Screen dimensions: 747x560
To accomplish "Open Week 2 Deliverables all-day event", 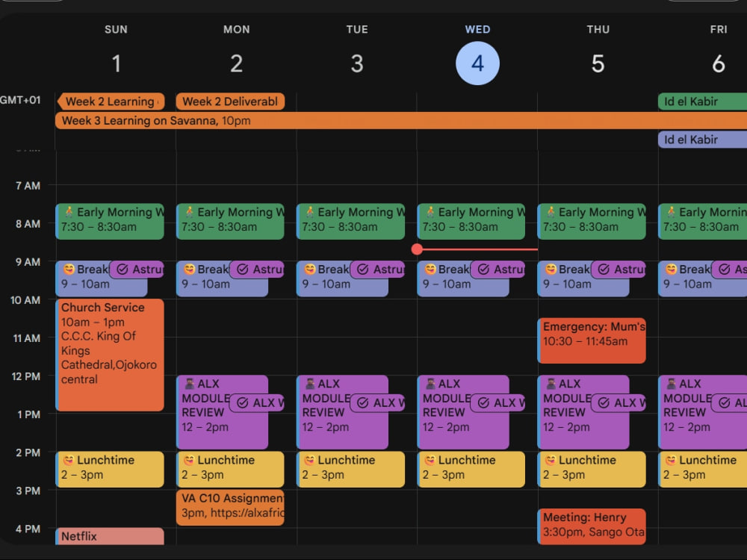I will tap(230, 102).
